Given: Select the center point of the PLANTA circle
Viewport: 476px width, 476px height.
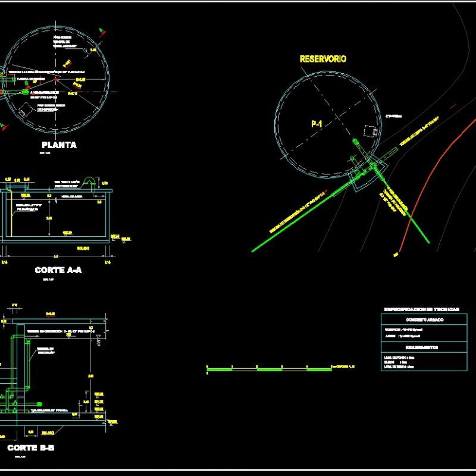Looking at the screenshot, I should [x=56, y=79].
